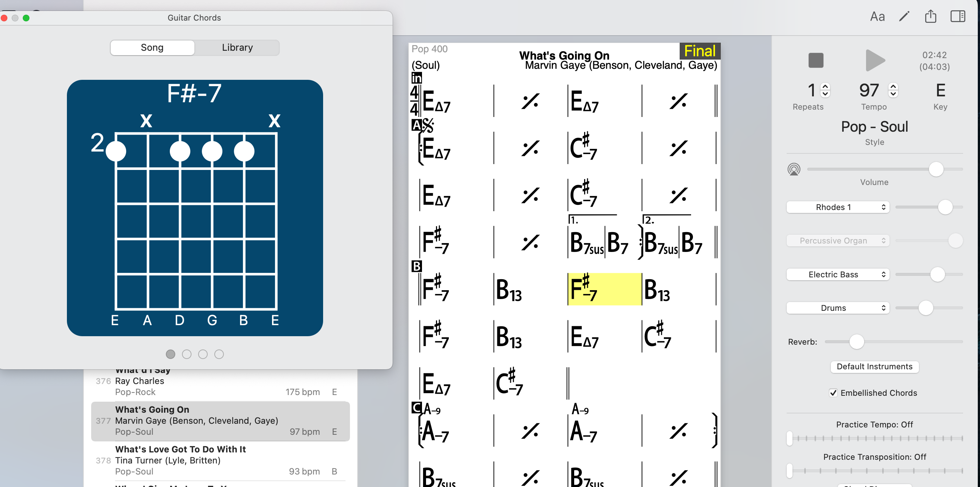The image size is (980, 487).
Task: Click the 02:42 duration readout
Action: click(x=934, y=55)
